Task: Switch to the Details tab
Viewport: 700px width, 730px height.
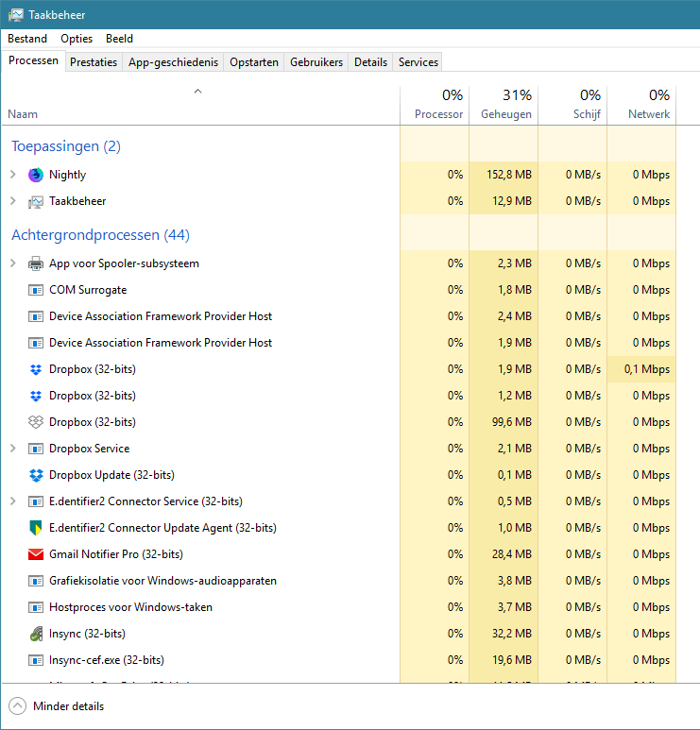Action: click(x=370, y=62)
